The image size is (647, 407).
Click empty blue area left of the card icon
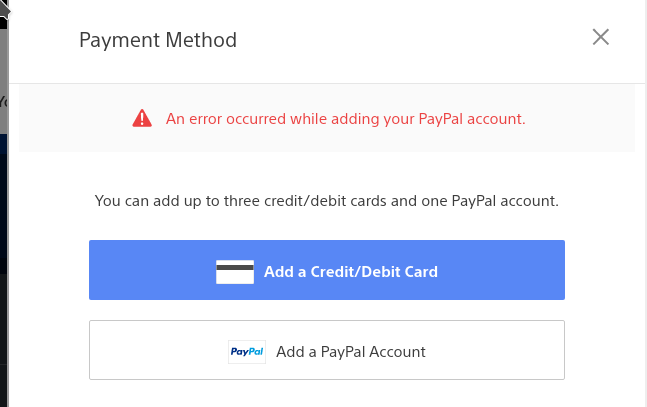pyautogui.click(x=150, y=270)
